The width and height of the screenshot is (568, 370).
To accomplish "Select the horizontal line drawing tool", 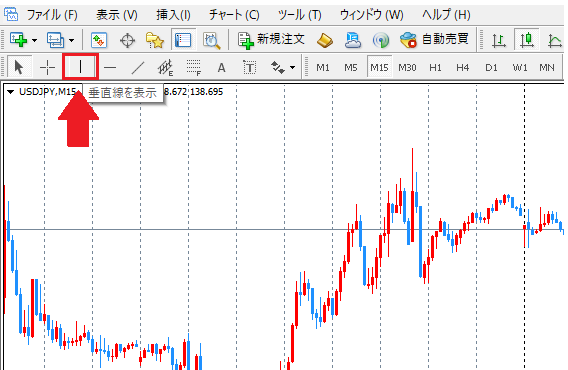I will click(110, 67).
